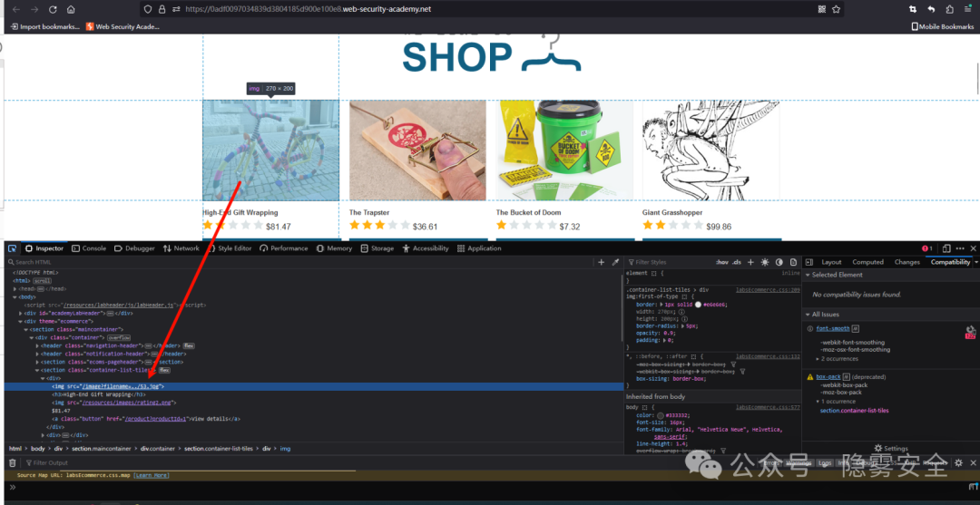
Task: Switch to the Console tab
Action: point(89,248)
